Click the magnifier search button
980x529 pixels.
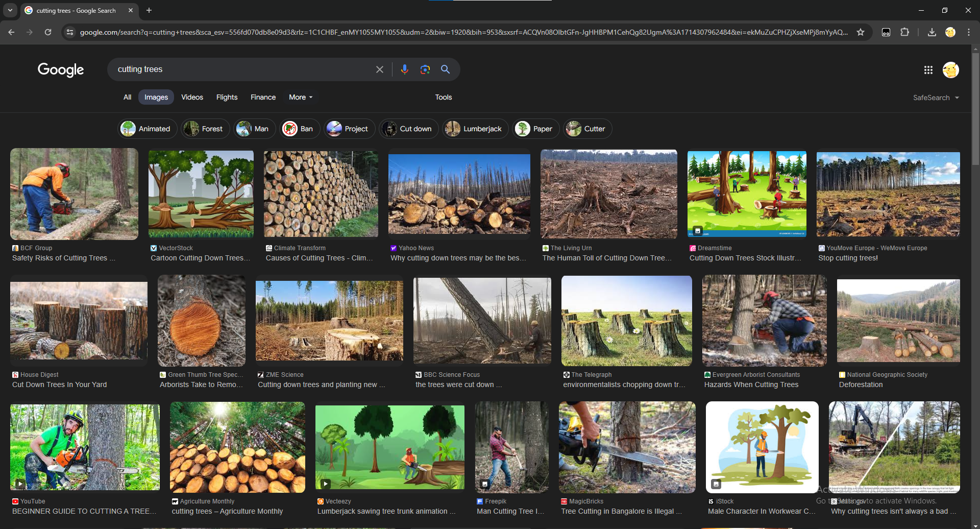point(445,69)
